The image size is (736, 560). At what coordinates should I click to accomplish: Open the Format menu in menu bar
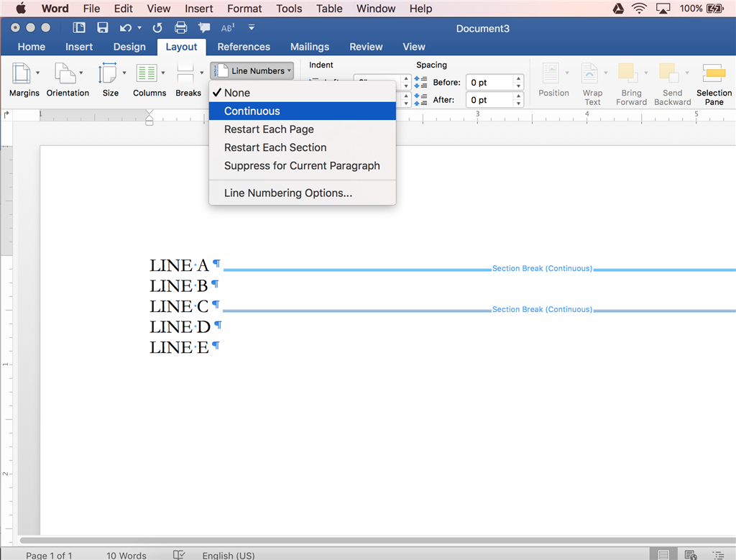point(244,9)
